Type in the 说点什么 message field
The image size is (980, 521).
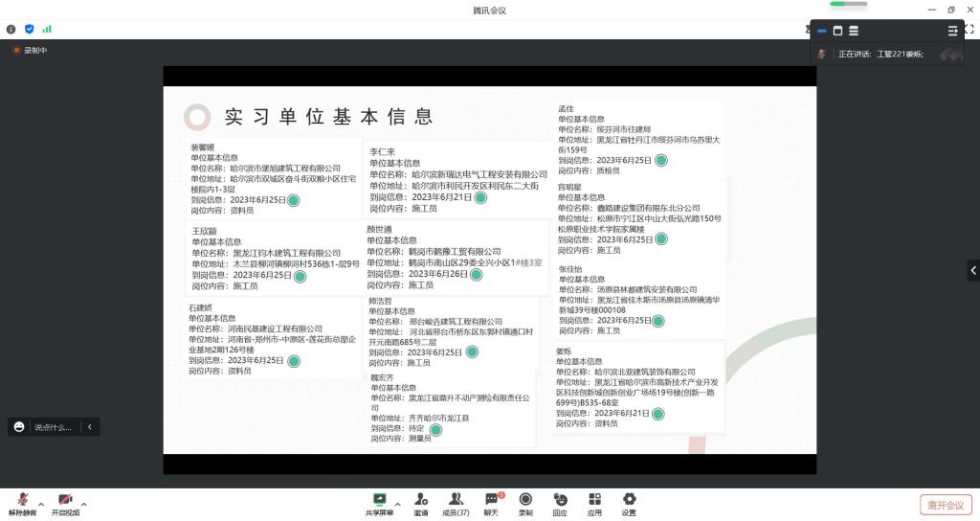click(x=52, y=427)
